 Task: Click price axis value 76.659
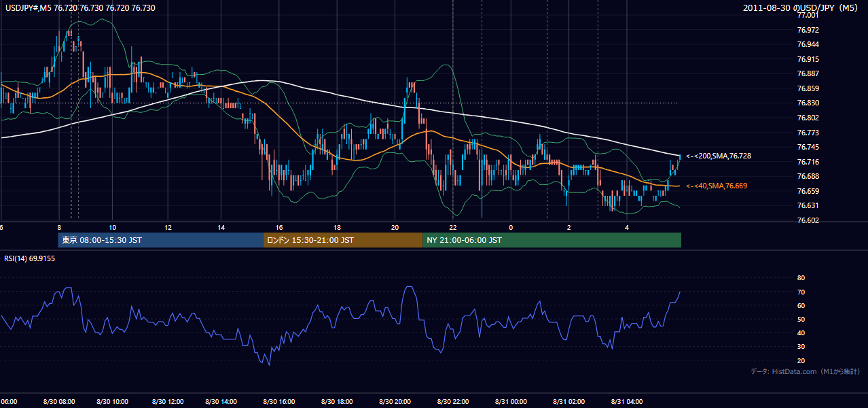[808, 191]
